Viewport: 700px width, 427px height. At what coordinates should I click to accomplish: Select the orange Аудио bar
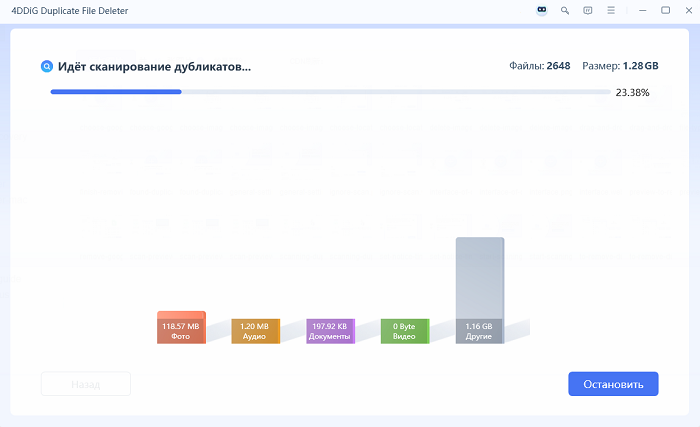tap(255, 331)
